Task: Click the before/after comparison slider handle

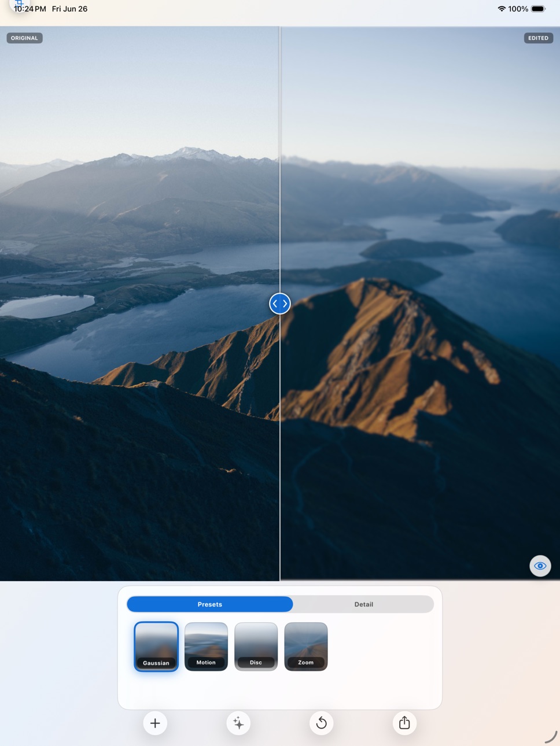Action: coord(280,303)
